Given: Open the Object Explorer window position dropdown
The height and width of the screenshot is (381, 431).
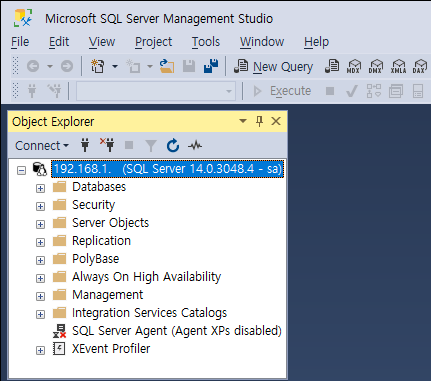Looking at the screenshot, I should pos(243,121).
